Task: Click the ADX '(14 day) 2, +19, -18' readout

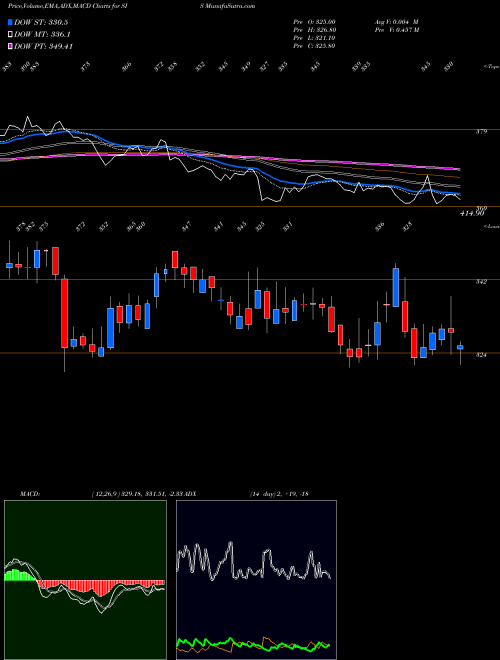Action: 279,494
